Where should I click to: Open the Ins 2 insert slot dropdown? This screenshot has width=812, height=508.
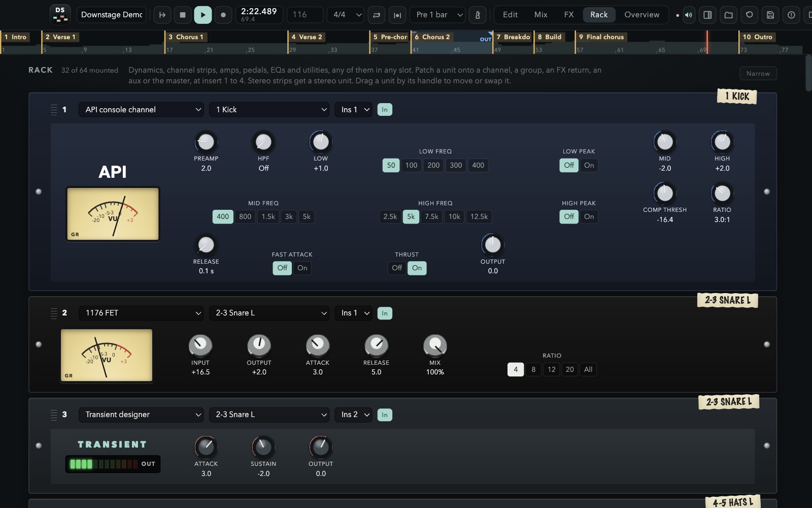(x=354, y=415)
